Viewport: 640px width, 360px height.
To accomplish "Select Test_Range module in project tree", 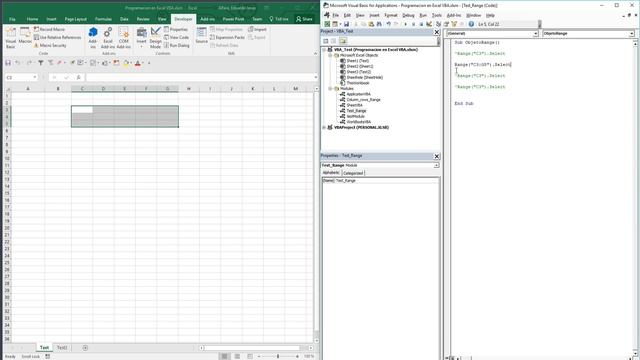I will (x=356, y=111).
